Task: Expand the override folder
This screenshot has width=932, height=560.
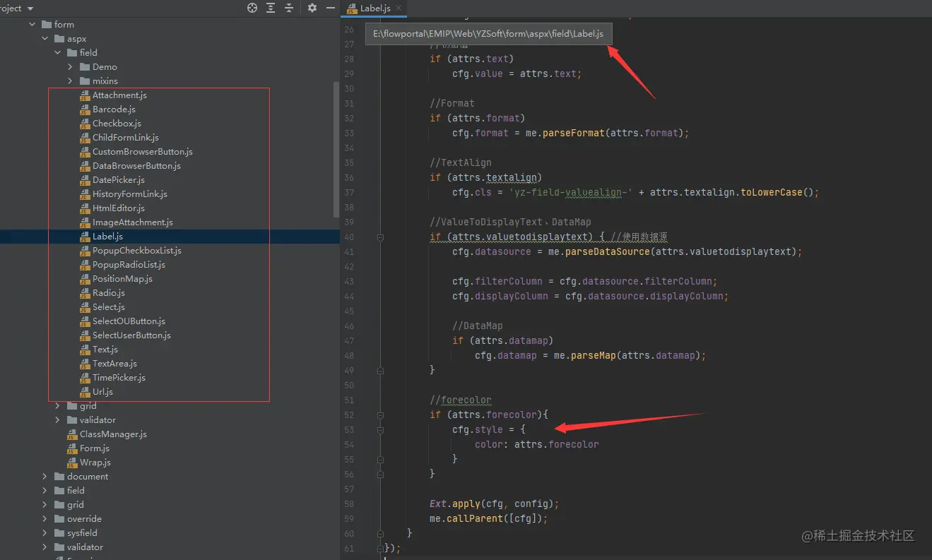Action: coord(45,519)
